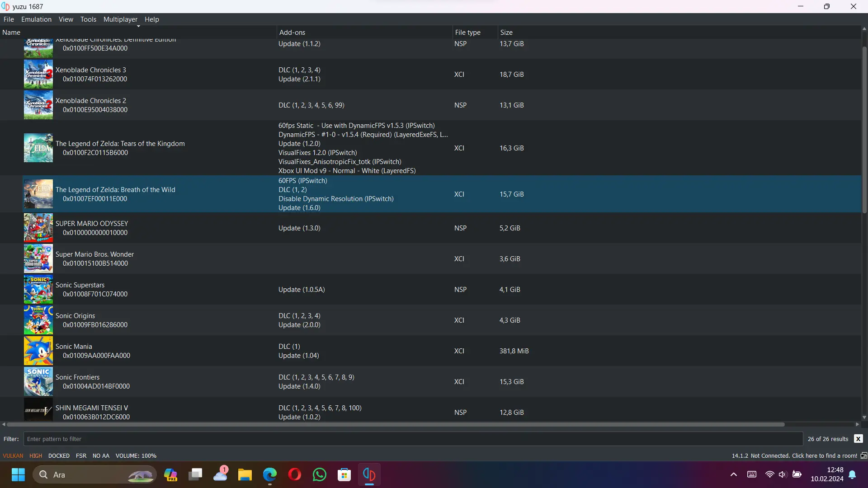Viewport: 868px width, 488px height.
Task: Launch Microsoft Edge from the taskbar
Action: (x=270, y=475)
